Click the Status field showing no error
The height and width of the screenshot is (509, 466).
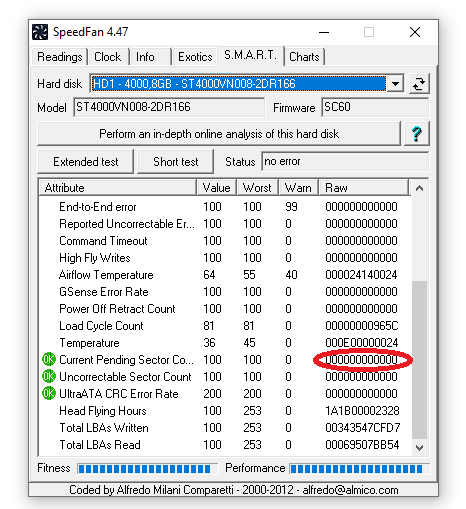tap(345, 162)
